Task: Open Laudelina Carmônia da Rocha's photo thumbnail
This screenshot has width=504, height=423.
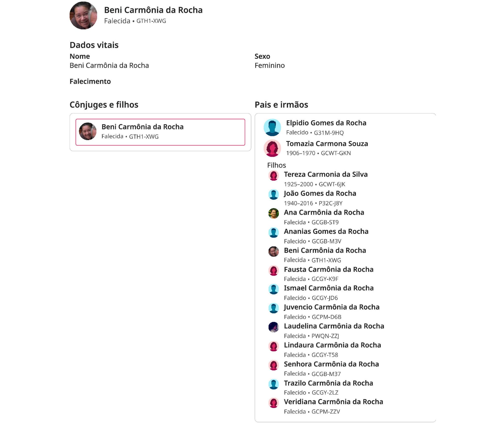Action: click(x=273, y=327)
